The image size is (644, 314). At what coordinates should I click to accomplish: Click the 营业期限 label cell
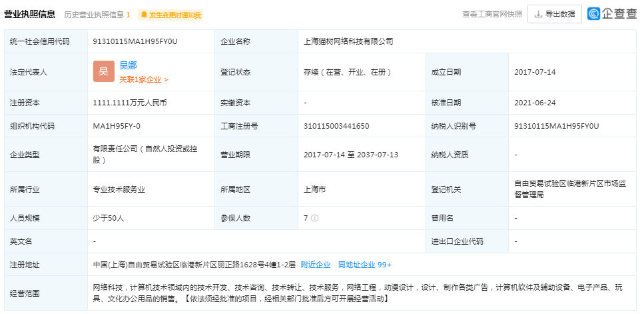(x=256, y=155)
